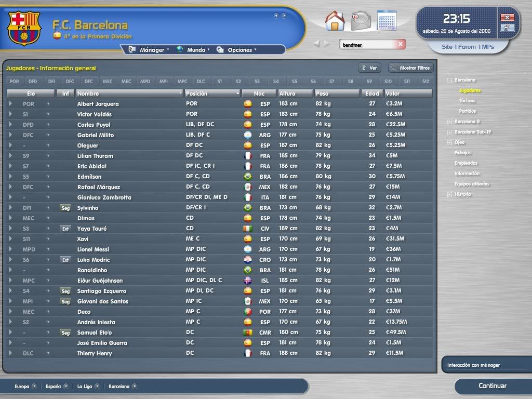Expand Barcelona Sub-19 in the sidebar
The height and width of the screenshot is (399, 532).
coord(449,132)
